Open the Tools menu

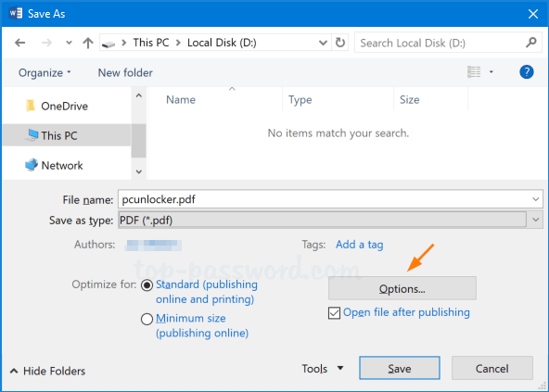(x=323, y=369)
